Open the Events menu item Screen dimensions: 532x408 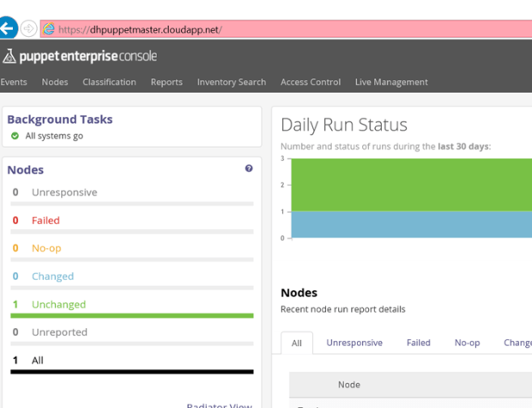click(13, 82)
